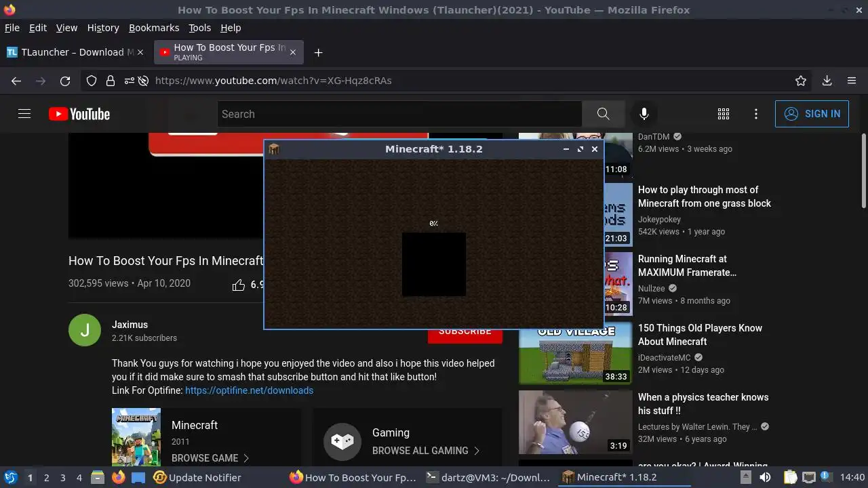Screen dimensions: 868x488
Task: Open the Help menu
Action: (231, 28)
